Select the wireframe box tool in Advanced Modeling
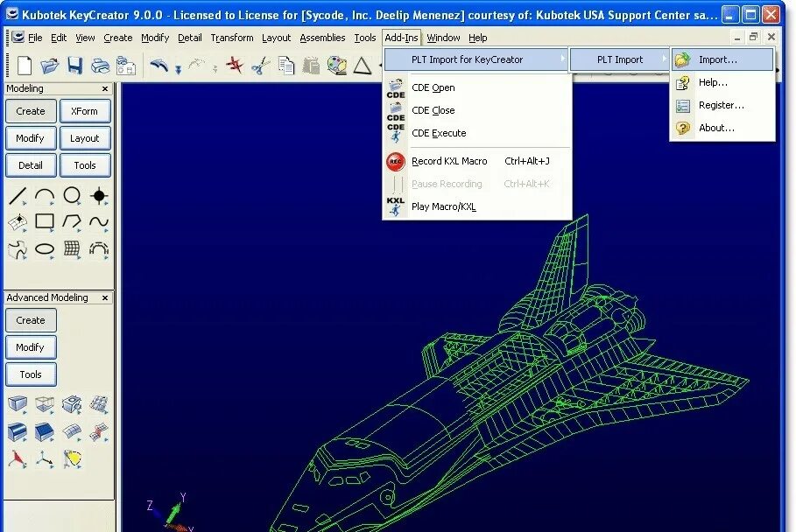Screen dimensions: 796x532 click(45, 405)
